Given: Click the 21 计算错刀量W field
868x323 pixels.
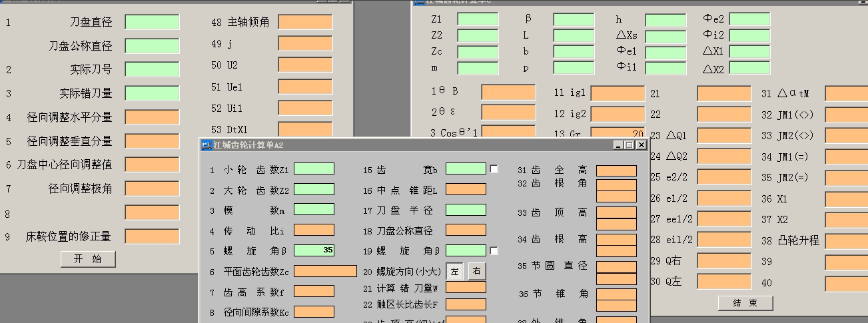Looking at the screenshot, I should click(x=466, y=288).
